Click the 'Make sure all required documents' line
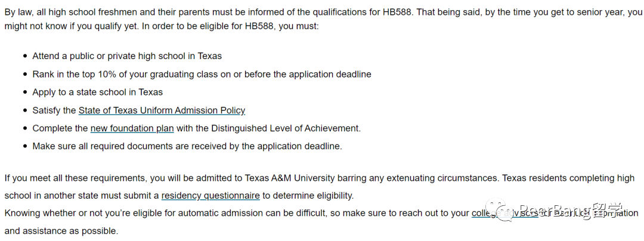Screen dimensions: 644x241 pos(187,146)
